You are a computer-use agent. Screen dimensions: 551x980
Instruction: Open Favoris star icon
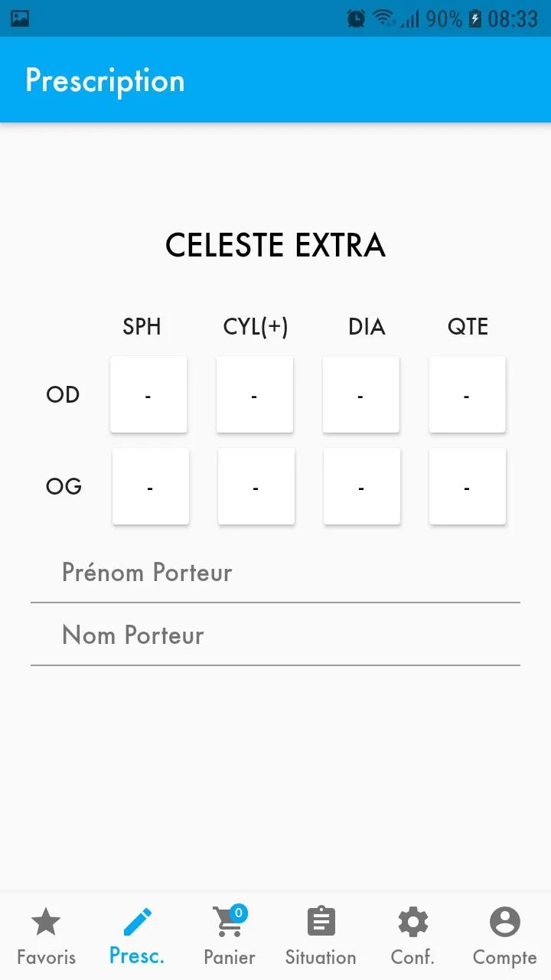tap(46, 923)
